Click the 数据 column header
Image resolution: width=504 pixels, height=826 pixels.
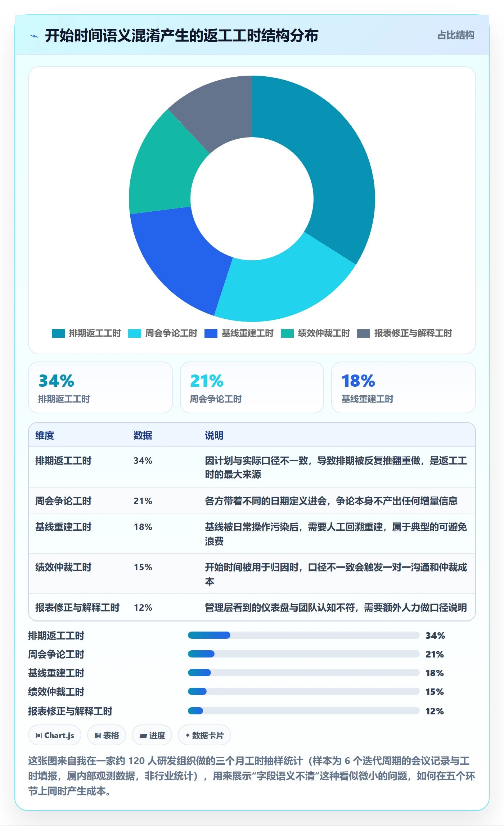click(143, 435)
